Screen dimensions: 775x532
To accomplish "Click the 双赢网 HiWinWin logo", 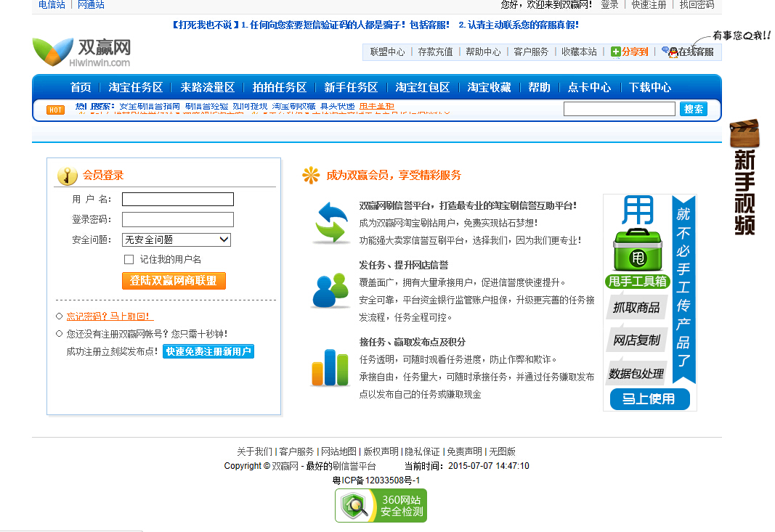I will (82, 52).
